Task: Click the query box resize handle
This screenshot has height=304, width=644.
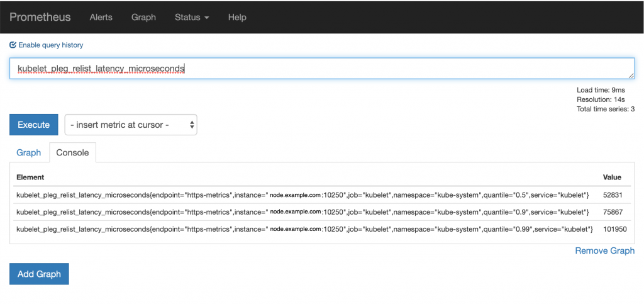Action: tap(631, 75)
